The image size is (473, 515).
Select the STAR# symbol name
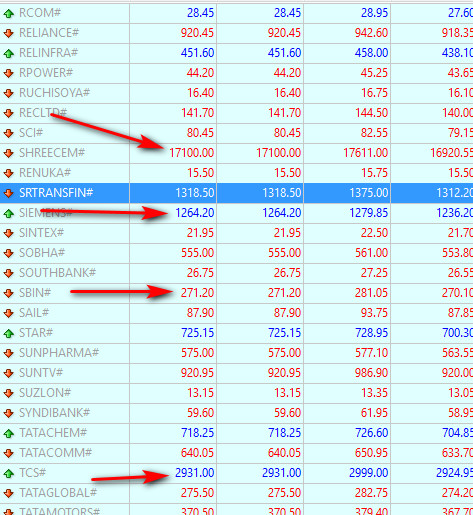click(x=36, y=333)
